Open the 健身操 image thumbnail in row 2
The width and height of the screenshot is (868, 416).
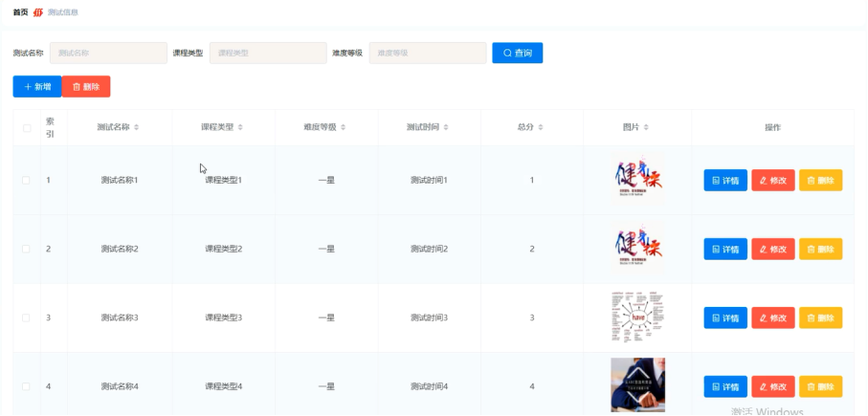click(x=637, y=248)
